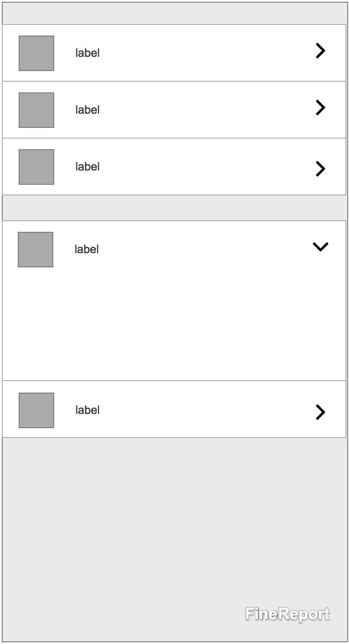Click the gray divider between the two list groups
The image size is (349, 644).
click(174, 208)
